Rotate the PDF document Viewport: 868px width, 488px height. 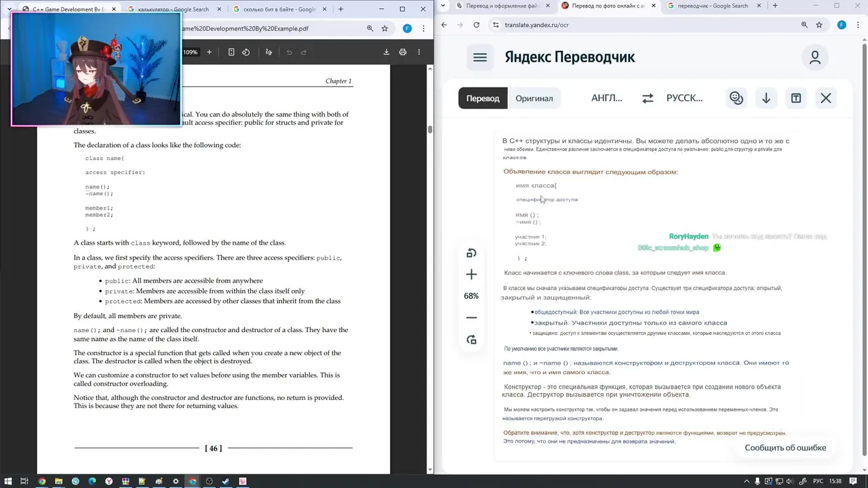coord(246,52)
